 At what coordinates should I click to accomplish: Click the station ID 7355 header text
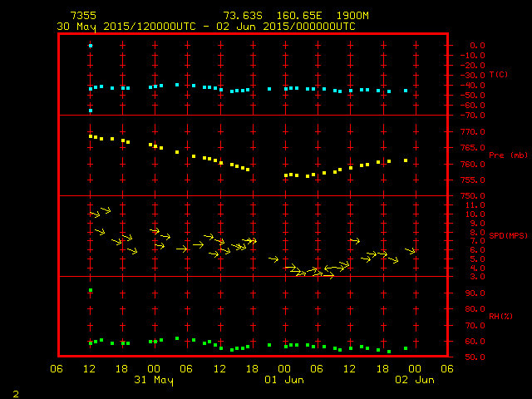pos(83,16)
